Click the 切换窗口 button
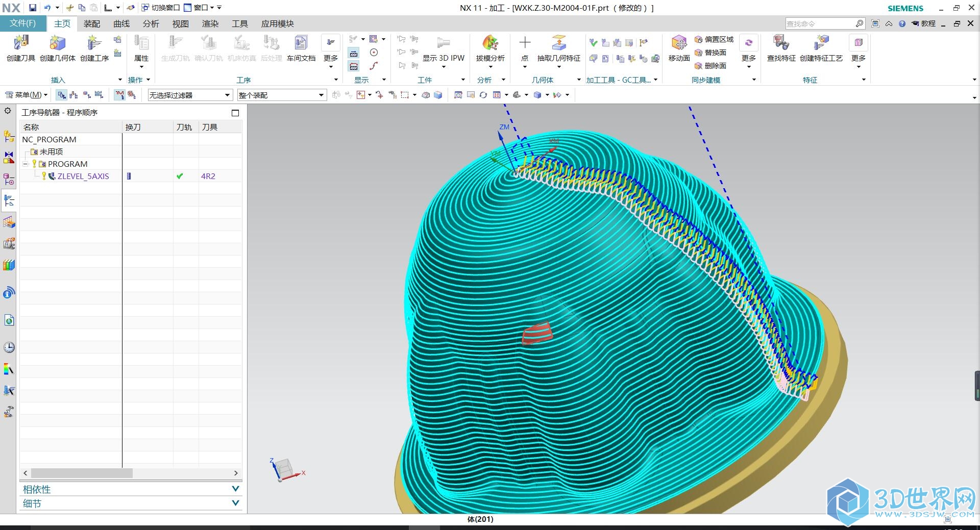The width and height of the screenshot is (980, 530). coord(160,8)
